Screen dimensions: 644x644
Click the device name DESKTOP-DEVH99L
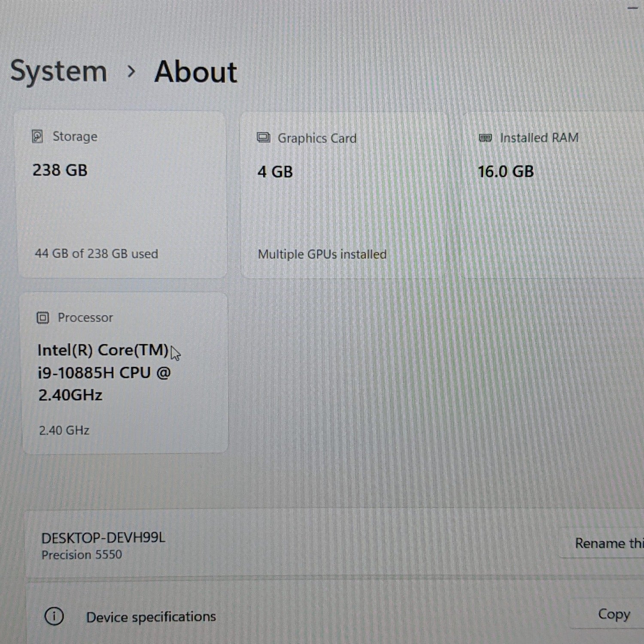click(x=103, y=537)
